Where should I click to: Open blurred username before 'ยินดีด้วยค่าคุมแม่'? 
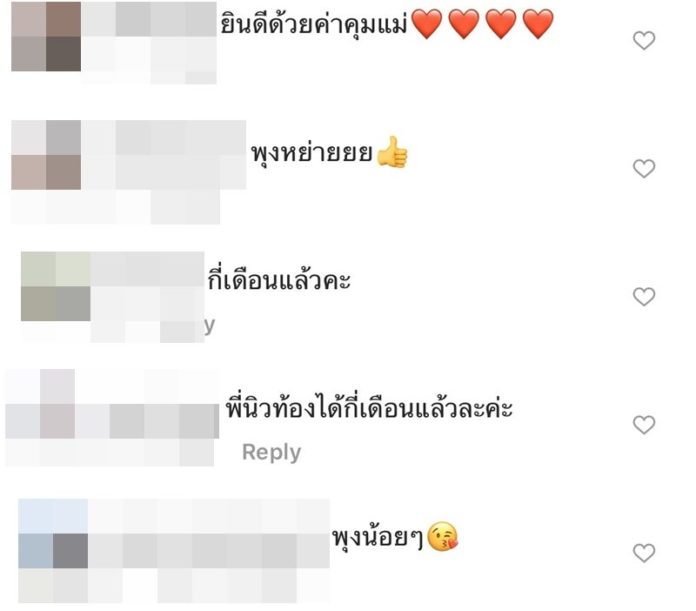pos(149,19)
